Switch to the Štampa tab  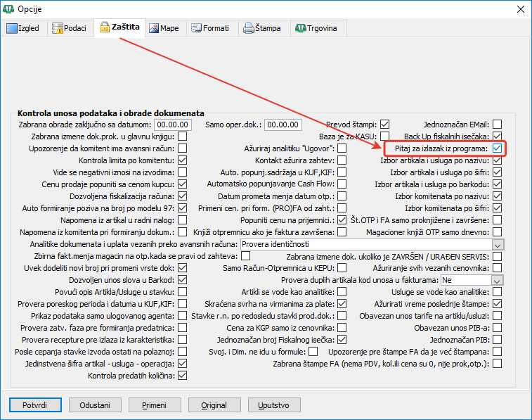(x=261, y=29)
